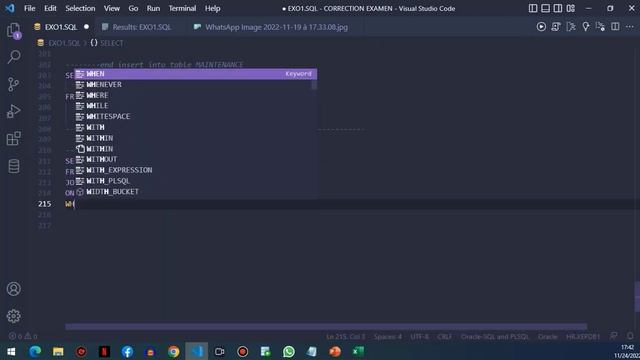Open the Edit menu
The image size is (640, 360).
(x=50, y=8)
